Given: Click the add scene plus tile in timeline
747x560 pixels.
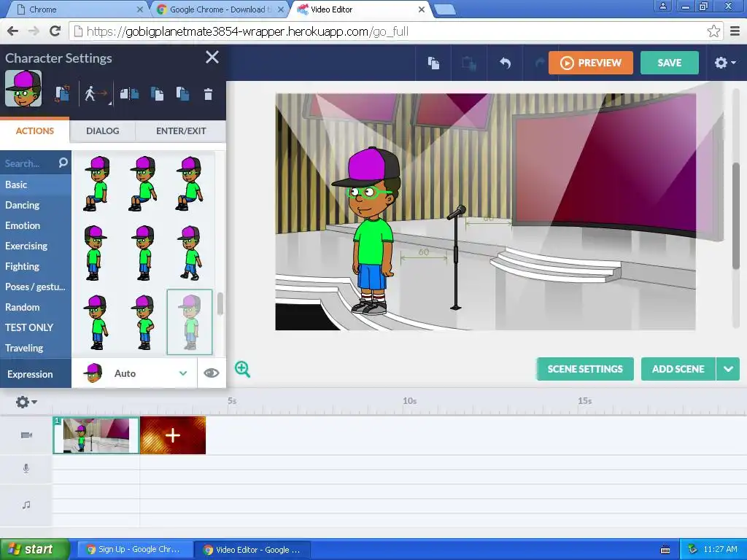Looking at the screenshot, I should pyautogui.click(x=173, y=435).
